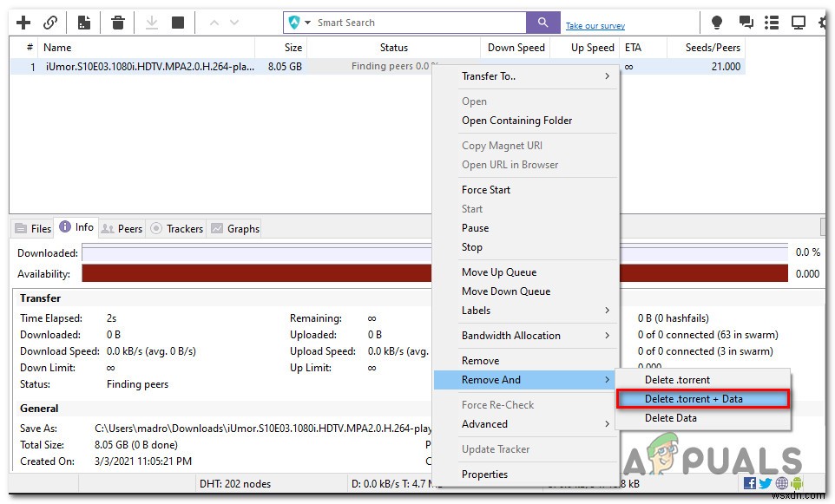The image size is (835, 504).
Task: Open feedback with the speech bubble icon
Action: (744, 22)
